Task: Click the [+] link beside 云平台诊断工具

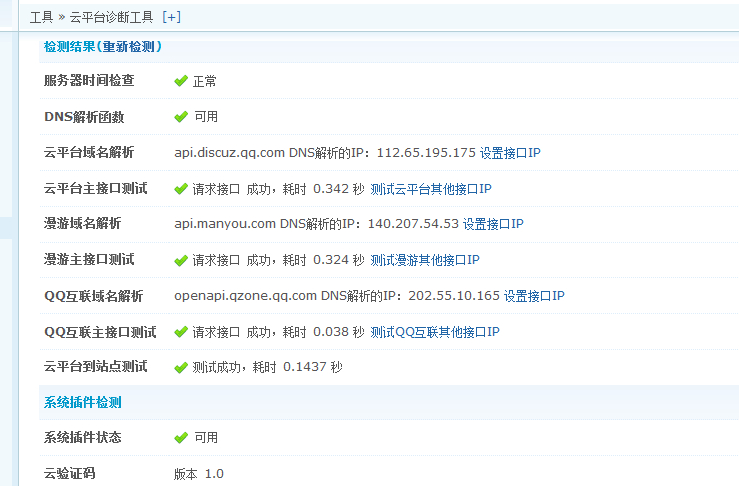Action: (x=172, y=17)
